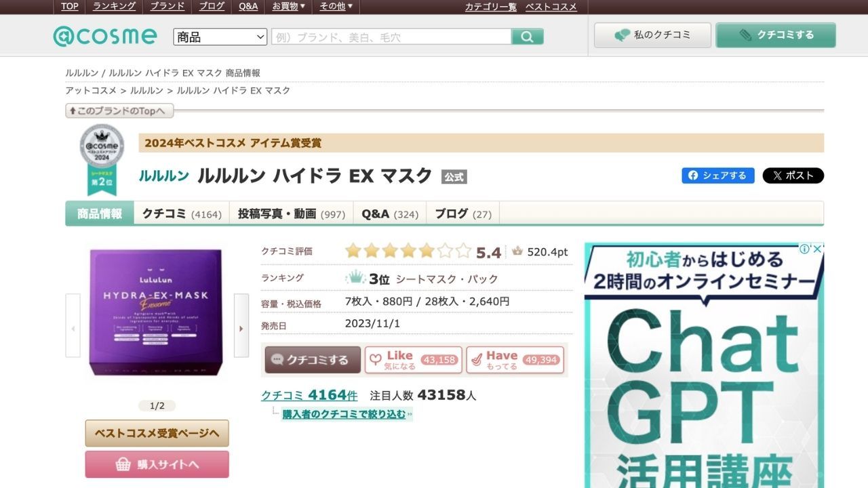868x488 pixels.
Task: Click the 520.4pt points crown icon
Action: tap(517, 251)
